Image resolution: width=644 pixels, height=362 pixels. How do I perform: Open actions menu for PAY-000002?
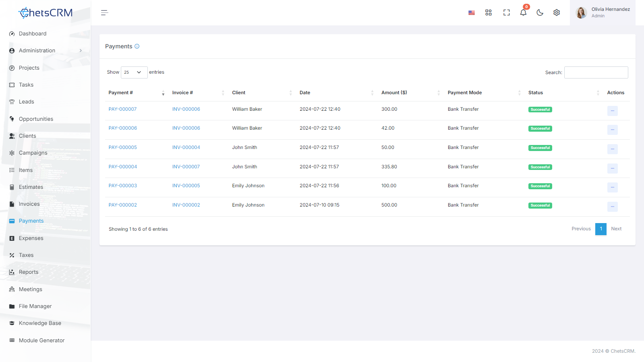pos(612,207)
